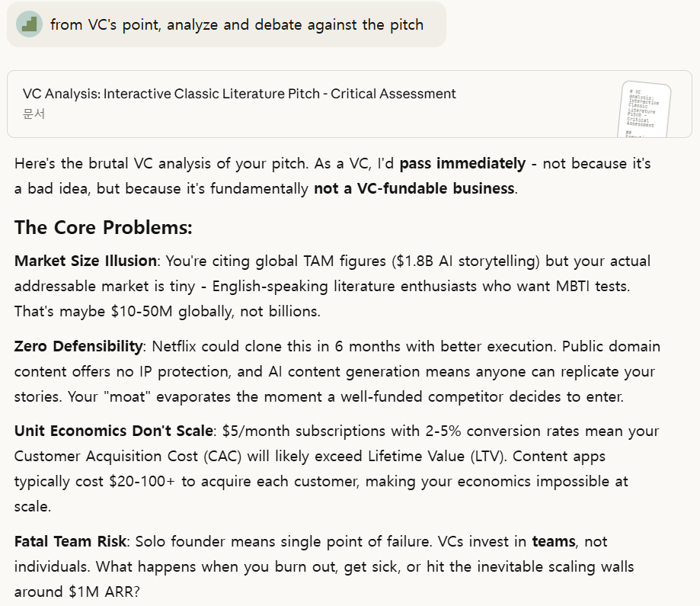This screenshot has width=700, height=606.
Task: Click the document preview thumbnail
Action: [645, 108]
